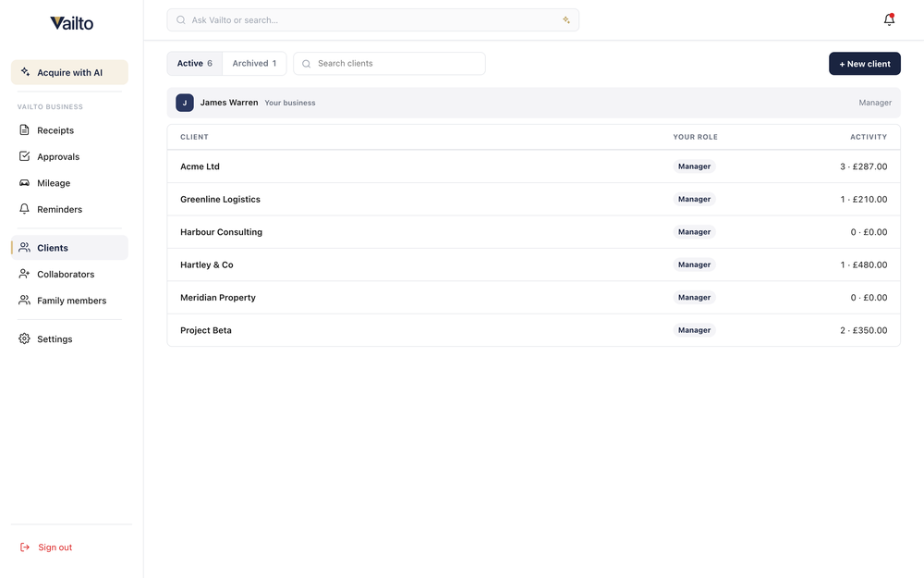Select the Meridian Property client
Viewport: 924px width, 578px height.
click(533, 297)
